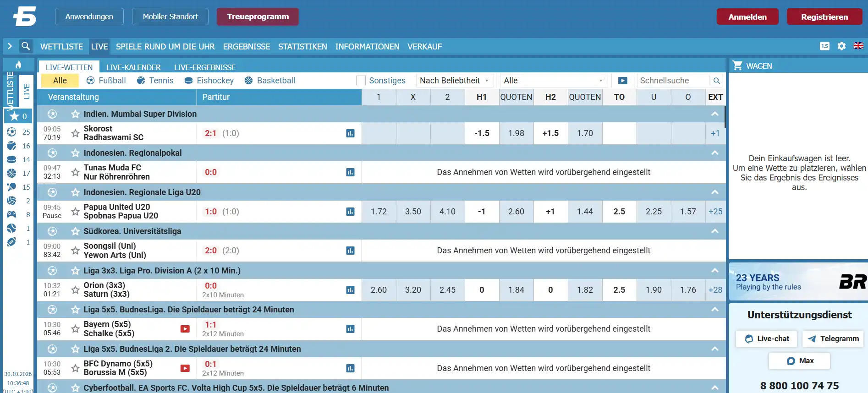Tick the Sonstiges checkbox

pos(361,81)
